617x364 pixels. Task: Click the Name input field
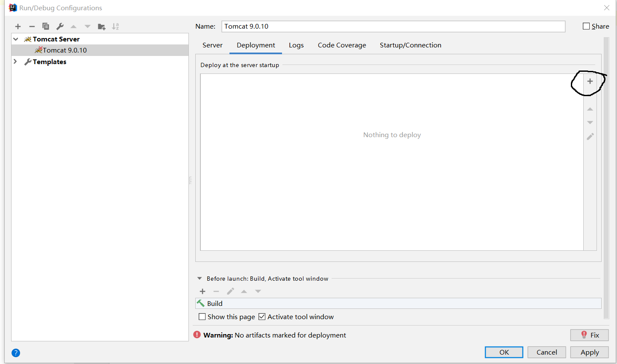(x=394, y=26)
